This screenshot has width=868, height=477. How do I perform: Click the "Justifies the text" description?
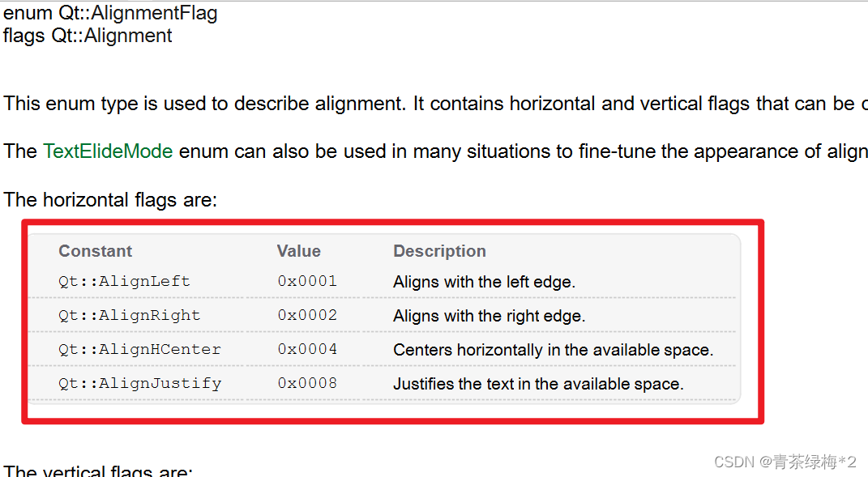(538, 384)
